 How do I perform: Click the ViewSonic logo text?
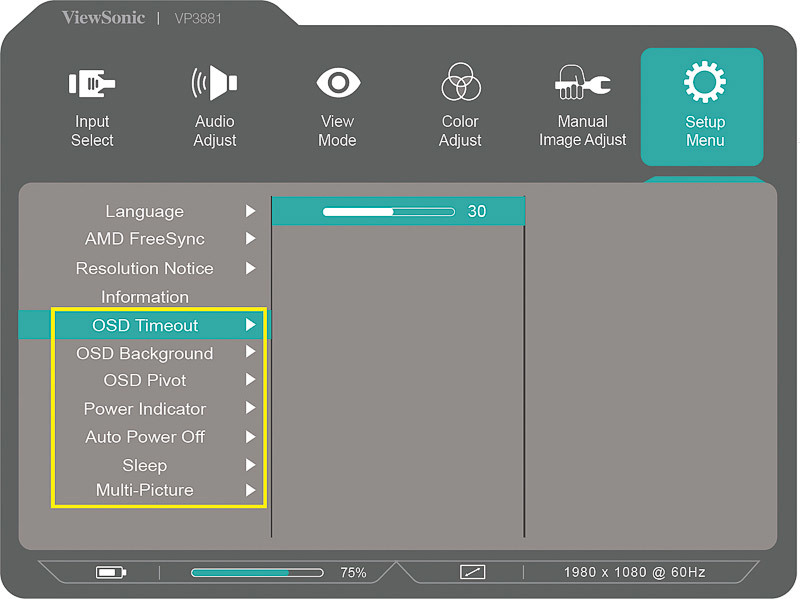tap(104, 18)
